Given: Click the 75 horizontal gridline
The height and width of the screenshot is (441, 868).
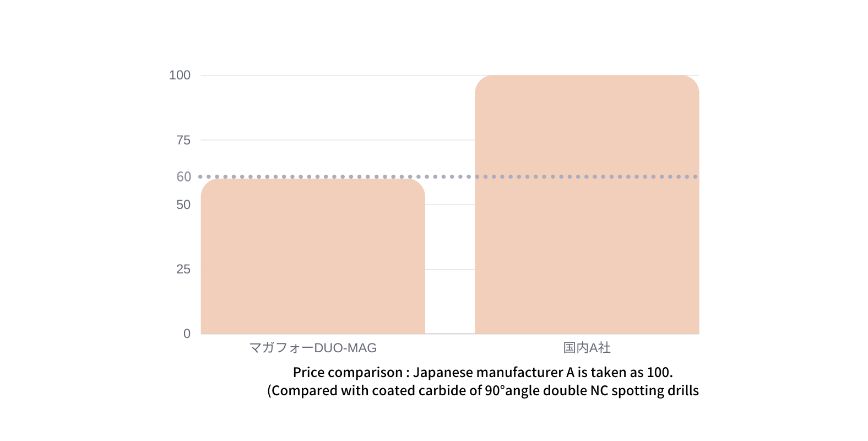Looking at the screenshot, I should click(x=338, y=140).
